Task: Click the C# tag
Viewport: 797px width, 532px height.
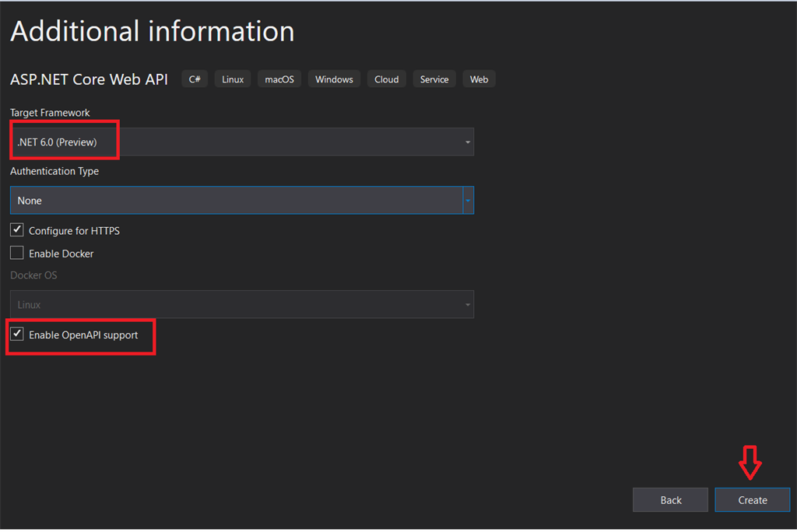Action: [x=195, y=79]
